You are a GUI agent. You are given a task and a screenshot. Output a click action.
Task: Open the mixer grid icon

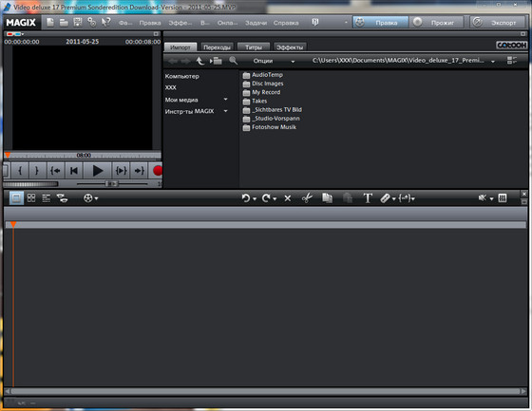click(x=503, y=197)
